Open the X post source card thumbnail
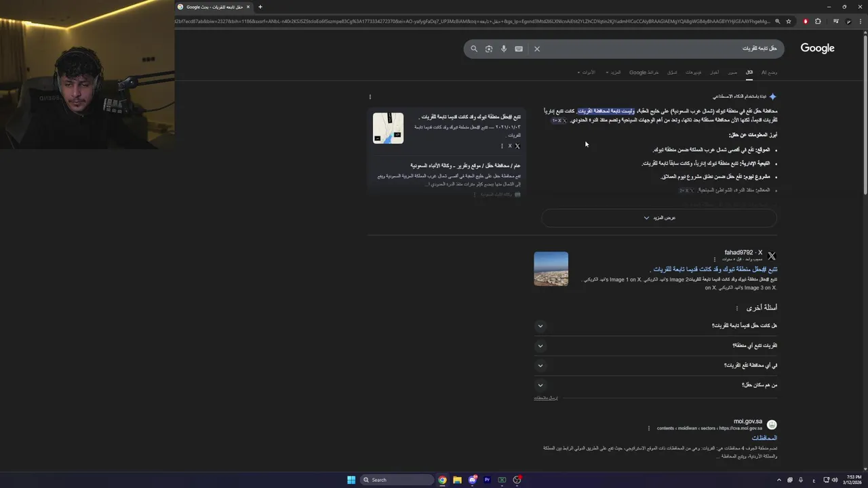This screenshot has height=488, width=868. (388, 128)
